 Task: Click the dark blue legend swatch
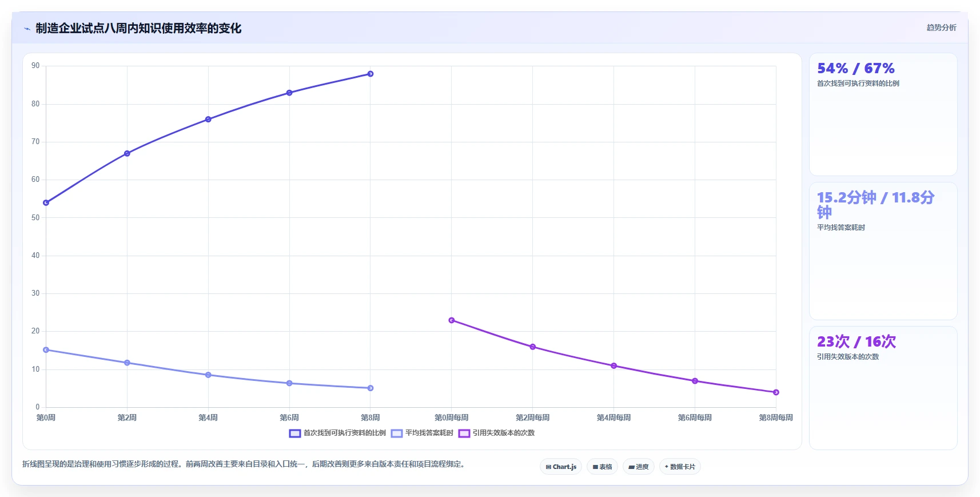tap(295, 433)
